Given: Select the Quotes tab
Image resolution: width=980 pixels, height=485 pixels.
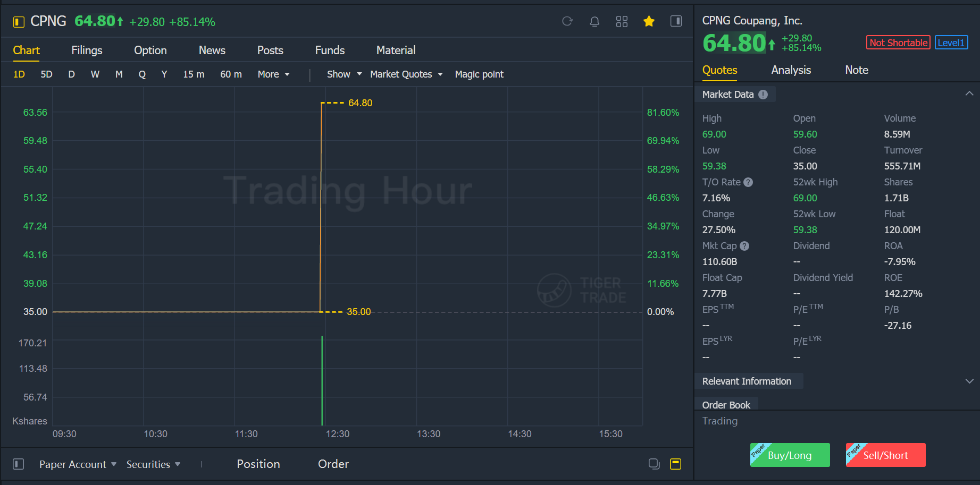Looking at the screenshot, I should point(719,70).
